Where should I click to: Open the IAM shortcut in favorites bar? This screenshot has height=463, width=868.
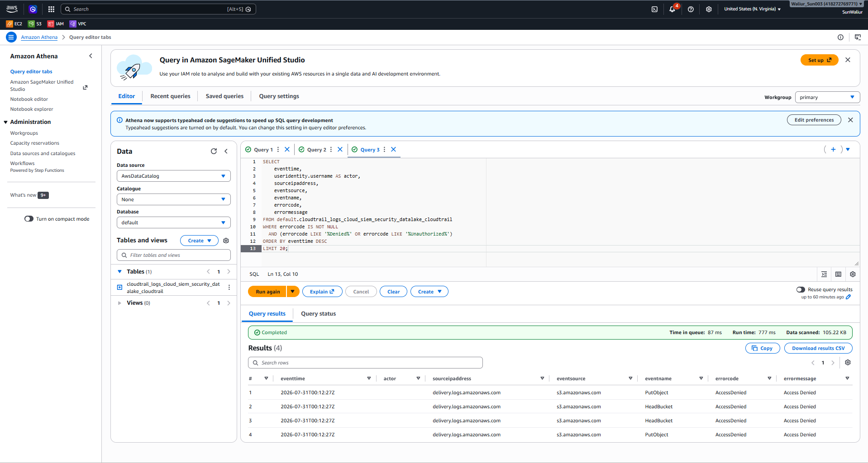pyautogui.click(x=56, y=24)
